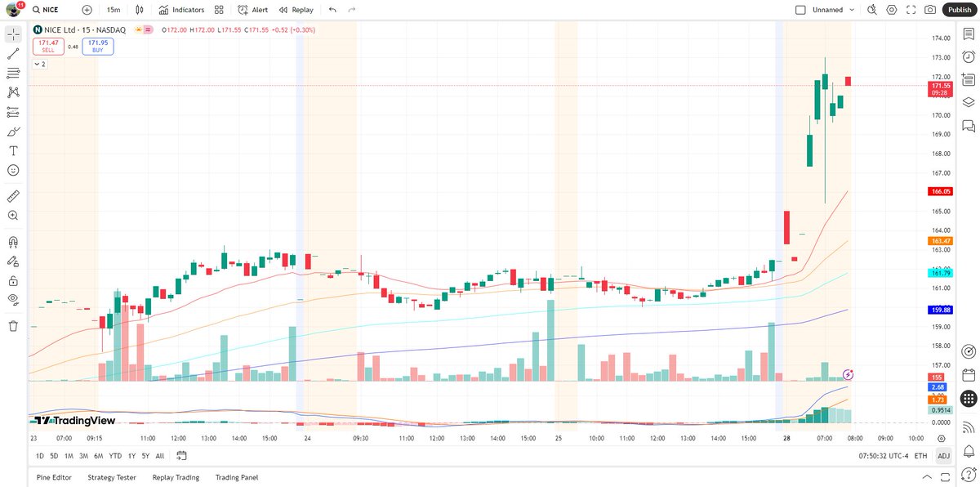Open the go to date calendar icon
The image size is (980, 487).
(x=181, y=456)
